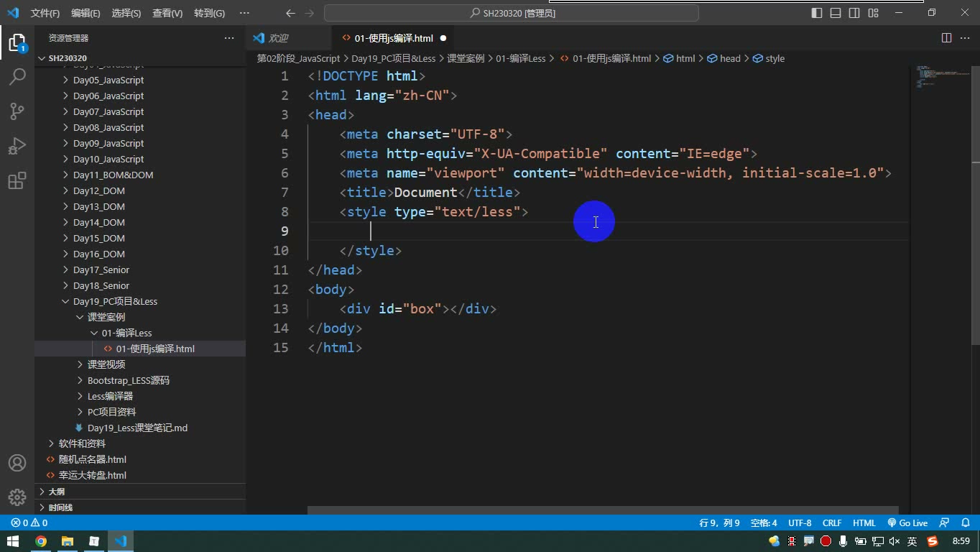980x552 pixels.
Task: Go back using the navigation arrow
Action: pyautogui.click(x=290, y=13)
